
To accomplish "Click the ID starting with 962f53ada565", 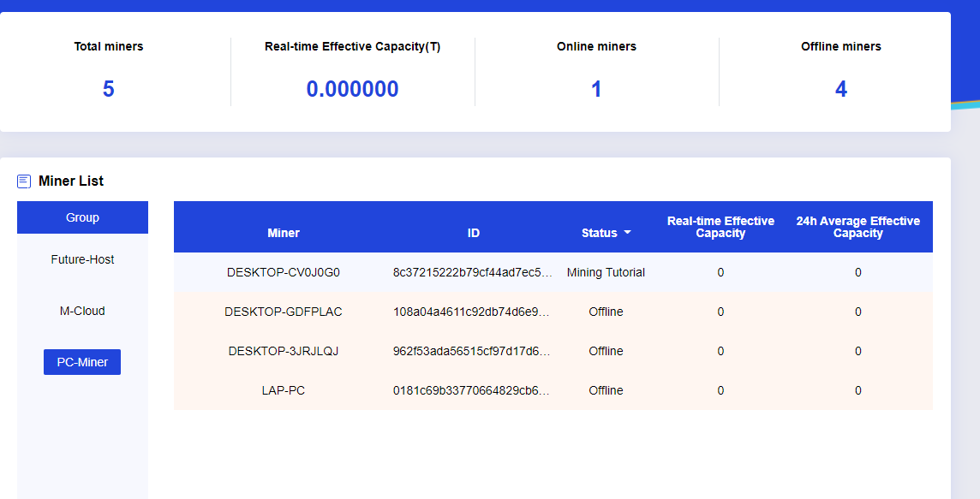I will pos(473,351).
